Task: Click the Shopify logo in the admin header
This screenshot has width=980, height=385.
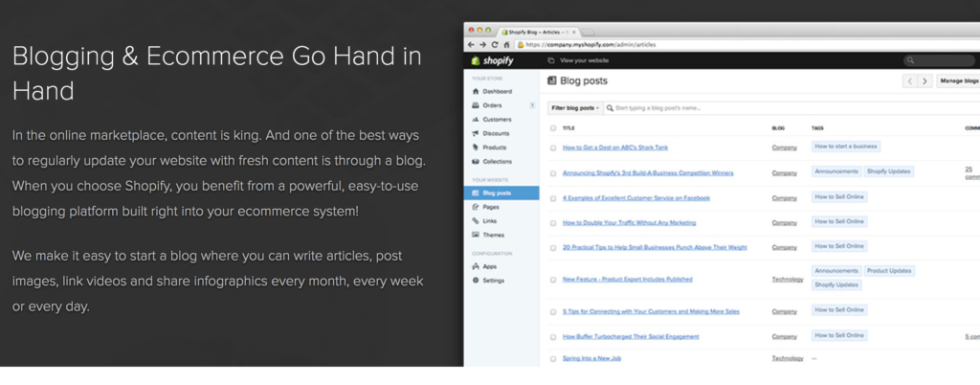Action: 493,60
